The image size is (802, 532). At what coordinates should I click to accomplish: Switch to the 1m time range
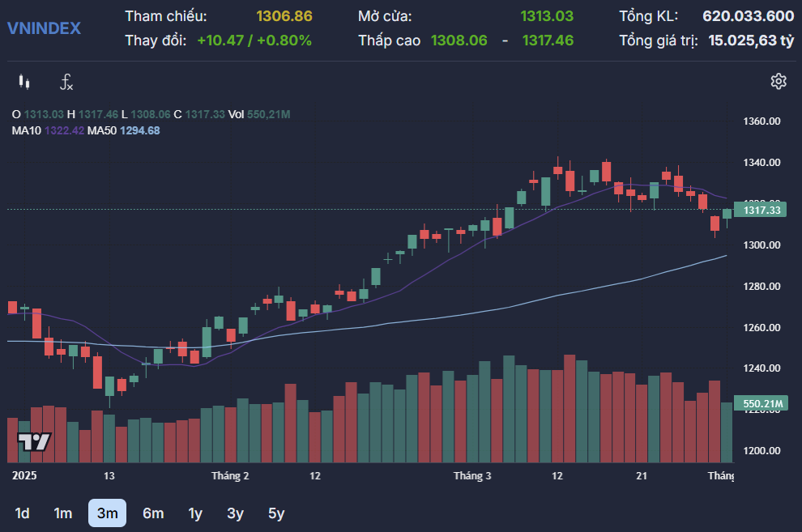click(x=63, y=513)
